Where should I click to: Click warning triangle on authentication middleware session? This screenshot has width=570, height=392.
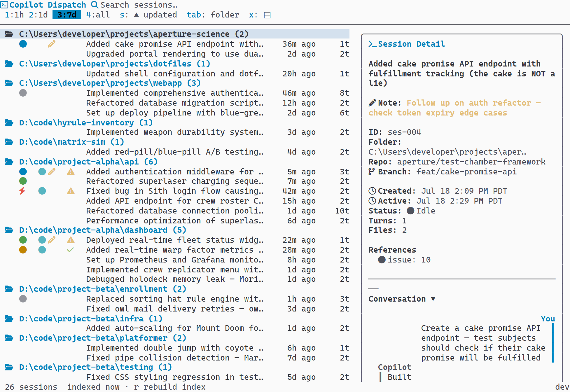pos(71,172)
